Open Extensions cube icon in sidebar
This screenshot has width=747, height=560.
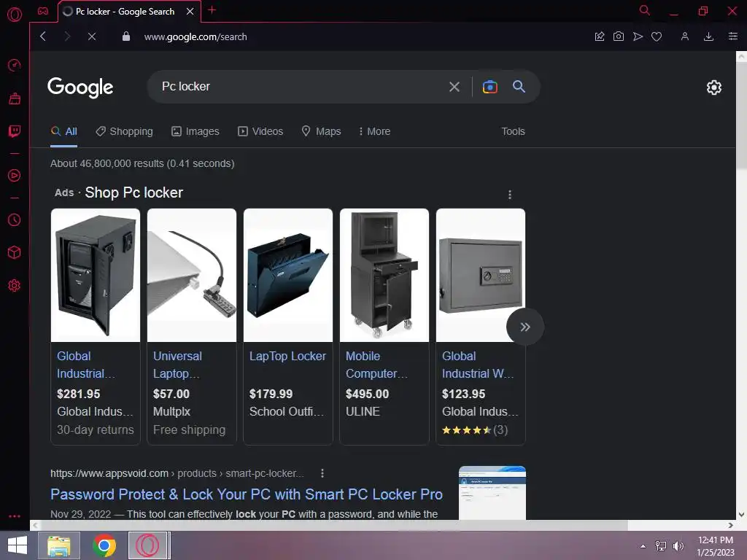point(15,252)
